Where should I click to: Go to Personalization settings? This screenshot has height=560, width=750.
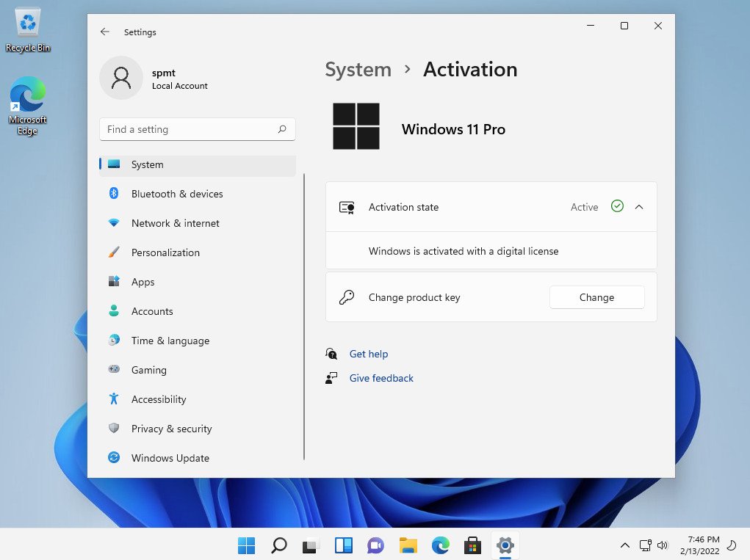tap(197, 252)
